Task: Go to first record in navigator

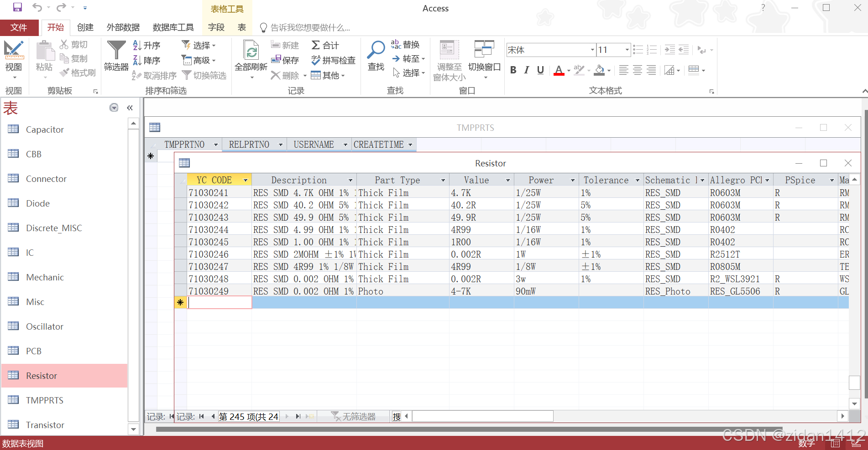Action: coord(201,416)
